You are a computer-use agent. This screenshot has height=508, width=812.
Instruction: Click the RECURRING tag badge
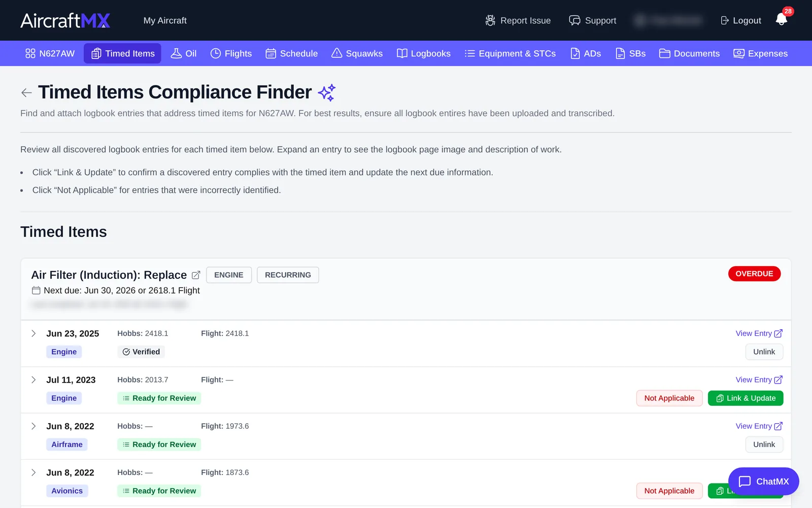[288, 275]
